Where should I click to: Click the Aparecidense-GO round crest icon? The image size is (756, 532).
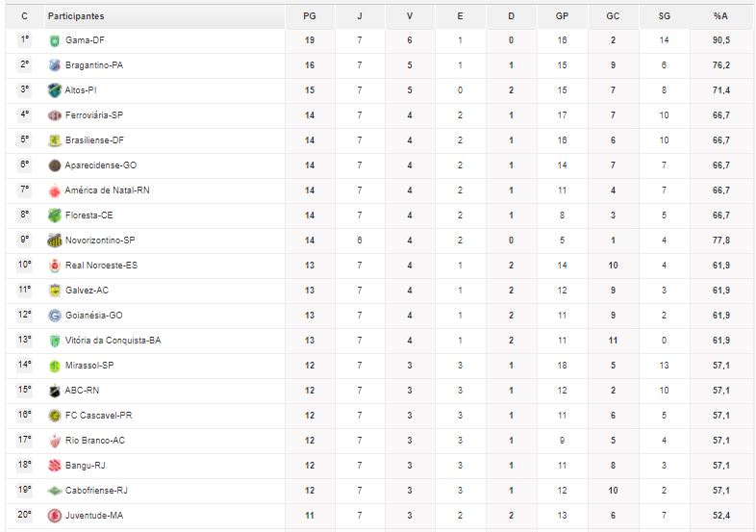(x=55, y=165)
